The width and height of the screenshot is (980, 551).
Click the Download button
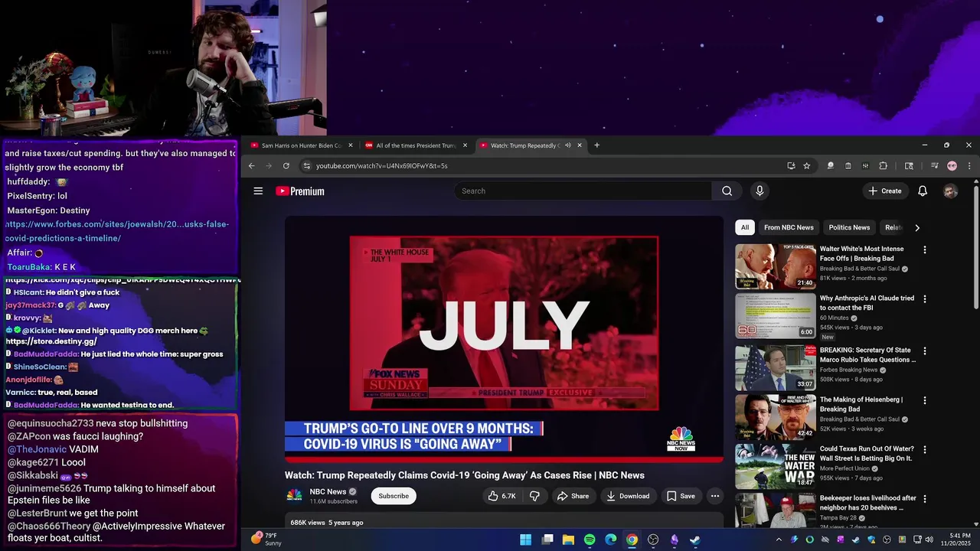628,496
